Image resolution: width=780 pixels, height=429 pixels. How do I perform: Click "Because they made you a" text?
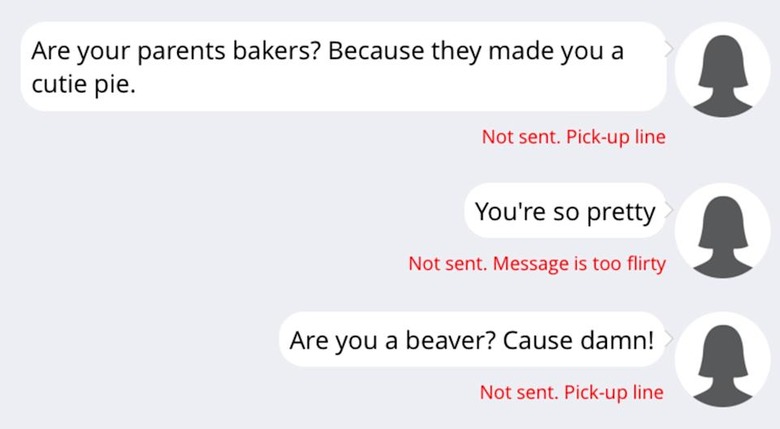476,52
